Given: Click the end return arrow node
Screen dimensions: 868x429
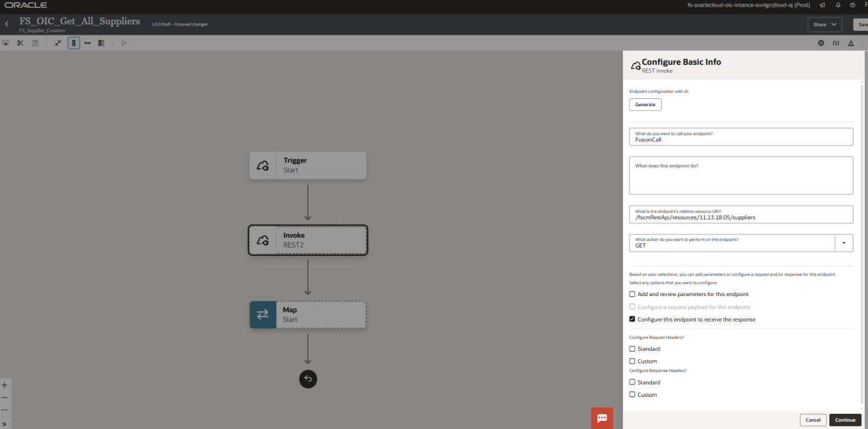Looking at the screenshot, I should click(x=308, y=379).
